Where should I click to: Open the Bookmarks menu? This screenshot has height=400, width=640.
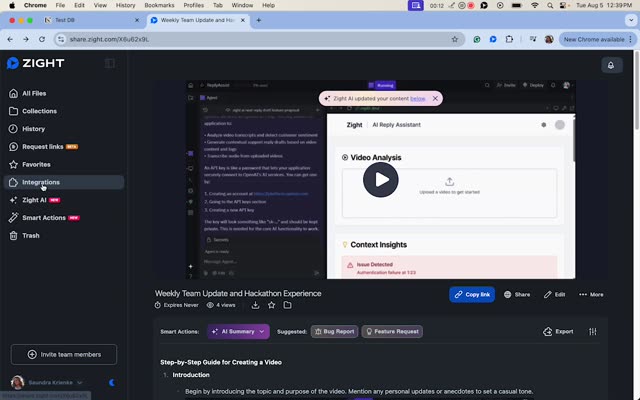[159, 5]
